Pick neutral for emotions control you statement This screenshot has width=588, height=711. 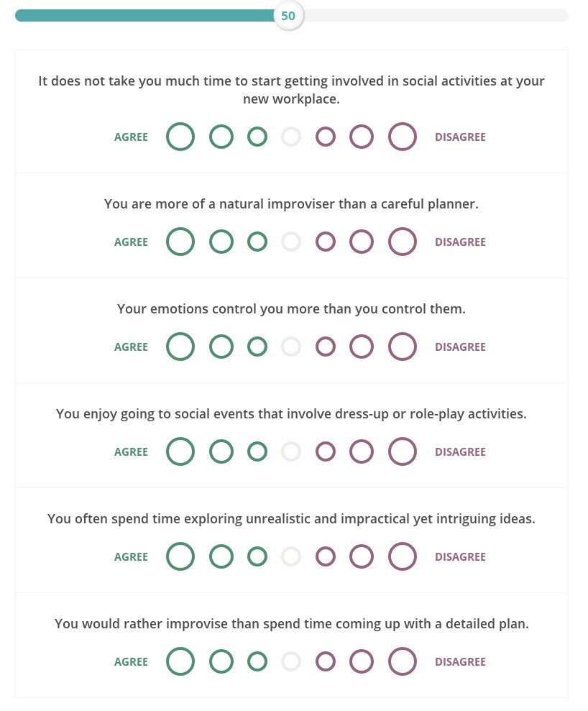291,347
